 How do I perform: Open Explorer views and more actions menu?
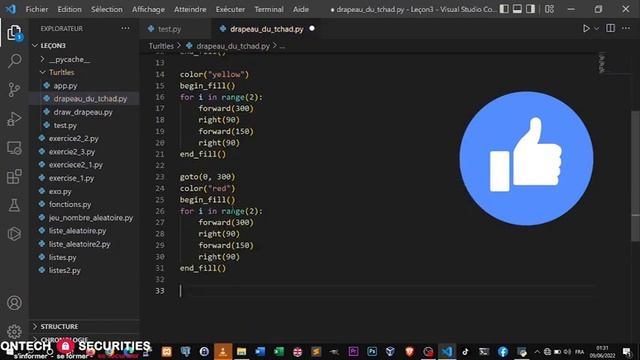click(x=125, y=28)
